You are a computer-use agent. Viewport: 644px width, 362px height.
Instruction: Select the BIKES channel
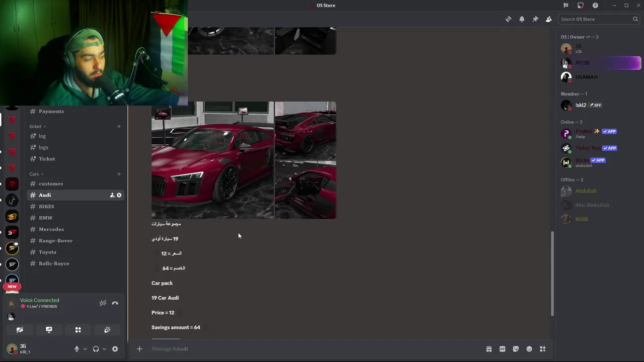click(75, 207)
